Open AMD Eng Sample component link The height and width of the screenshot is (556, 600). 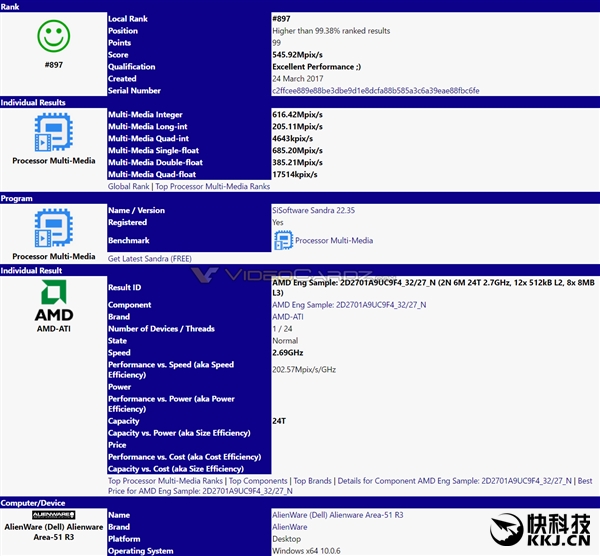[349, 305]
